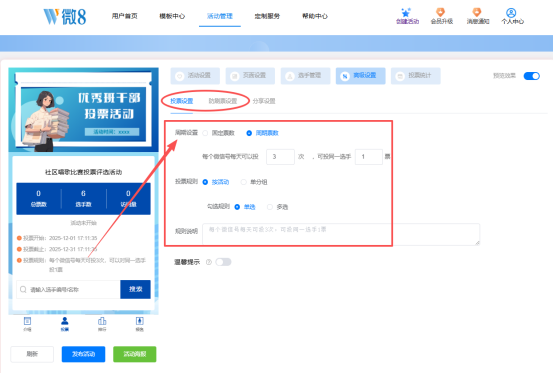Image resolution: width=553 pixels, height=373 pixels.
Task: Select 分享设置 sub-tab
Action: click(x=264, y=101)
